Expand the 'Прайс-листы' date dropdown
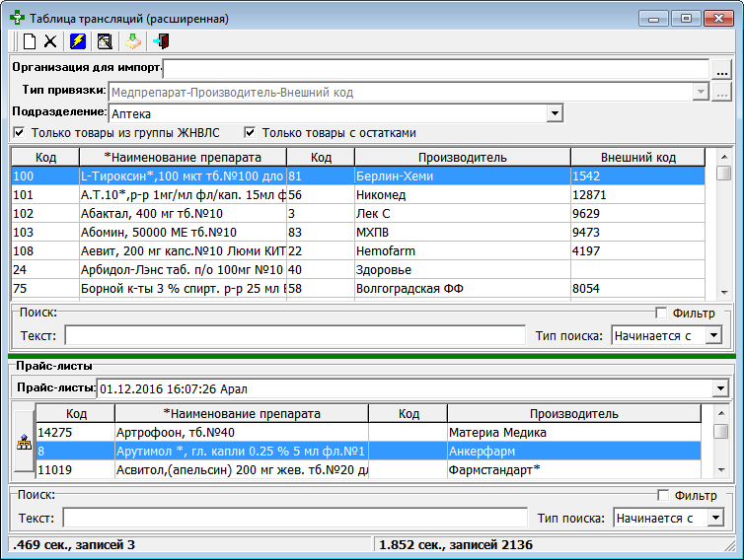 (x=718, y=388)
